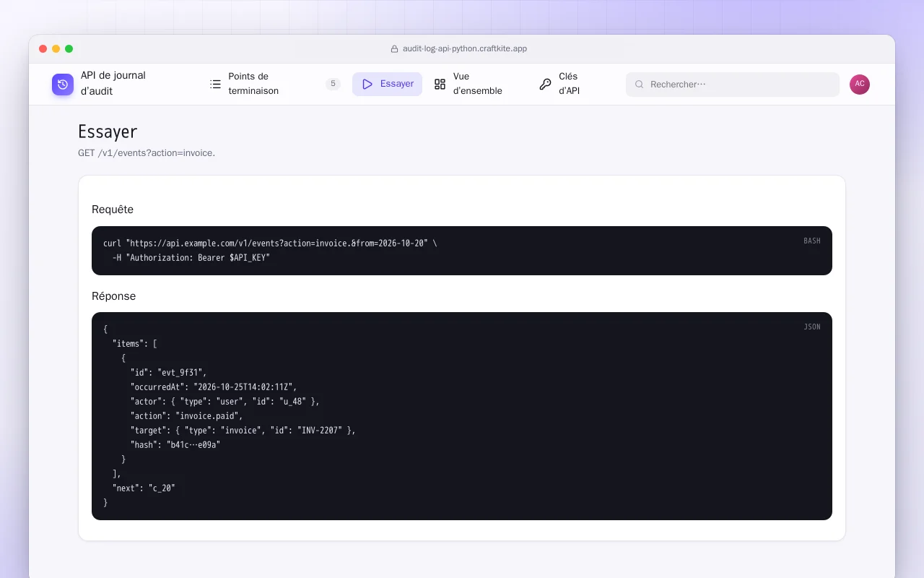Click the search magnifier icon

pyautogui.click(x=639, y=85)
